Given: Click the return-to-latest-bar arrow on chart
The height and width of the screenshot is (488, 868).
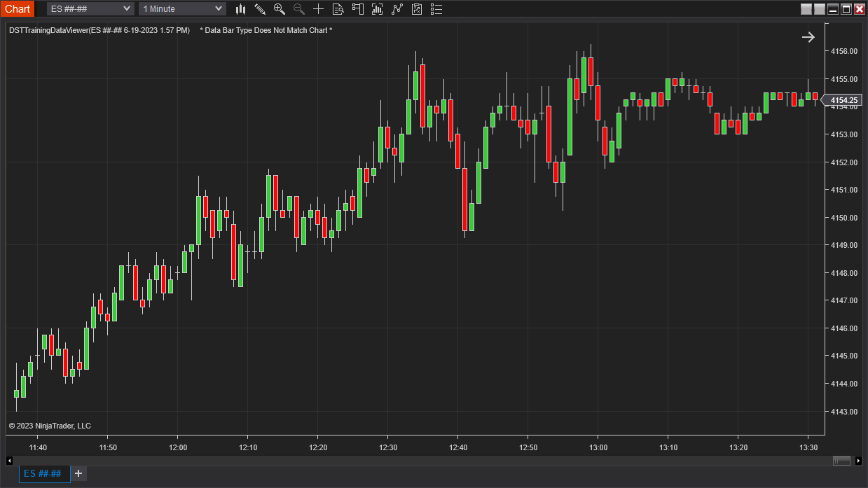Looking at the screenshot, I should pyautogui.click(x=808, y=37).
